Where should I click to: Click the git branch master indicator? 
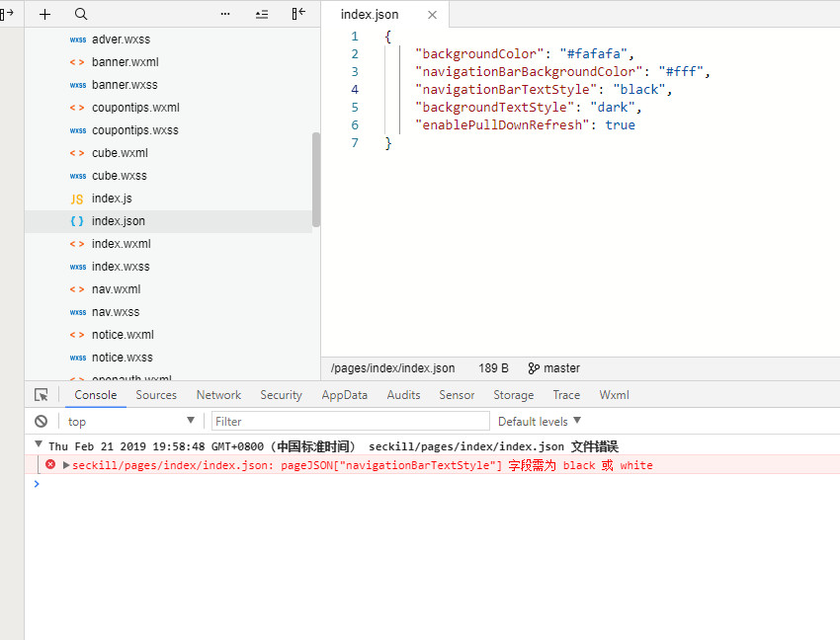click(x=554, y=368)
